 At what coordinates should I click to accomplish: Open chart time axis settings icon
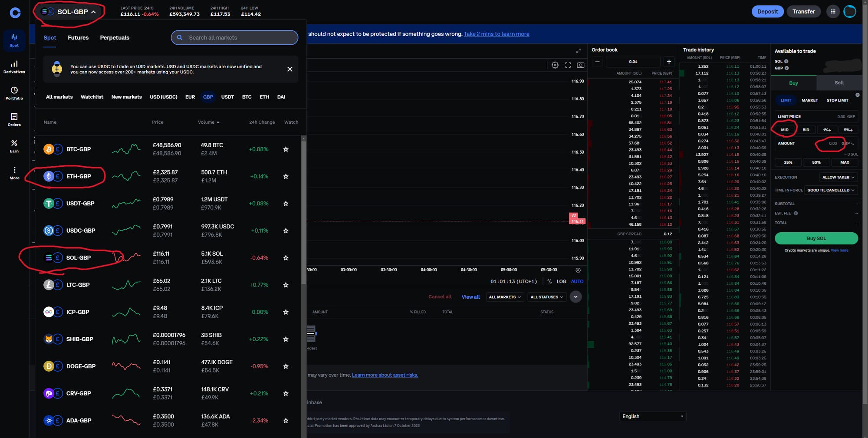[578, 270]
